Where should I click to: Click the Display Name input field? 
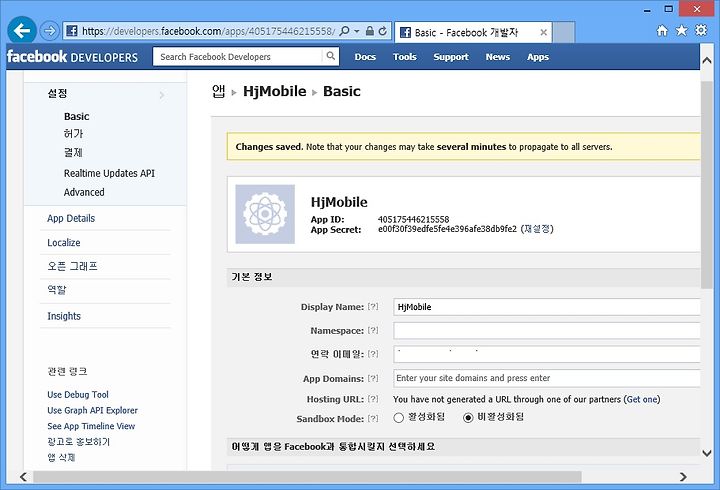(547, 307)
